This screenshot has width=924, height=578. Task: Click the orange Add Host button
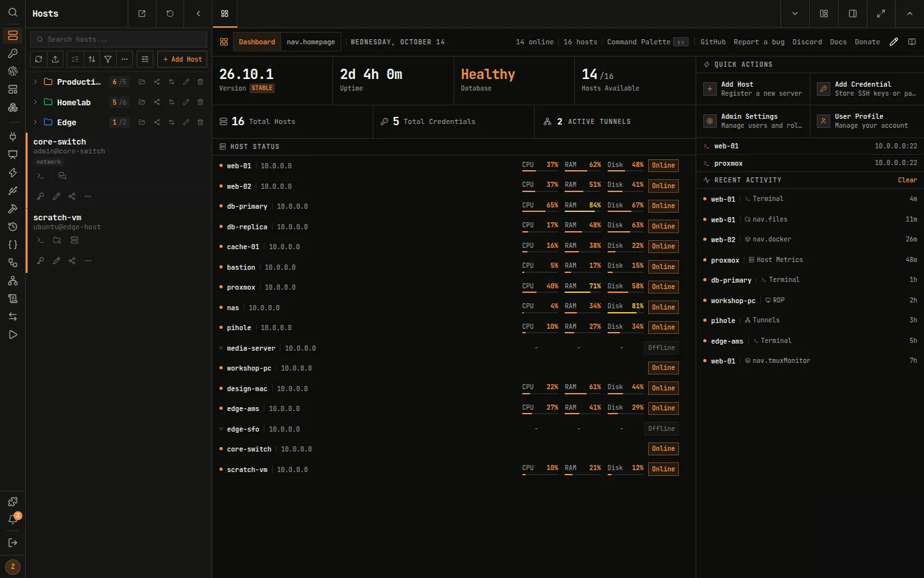(x=182, y=59)
